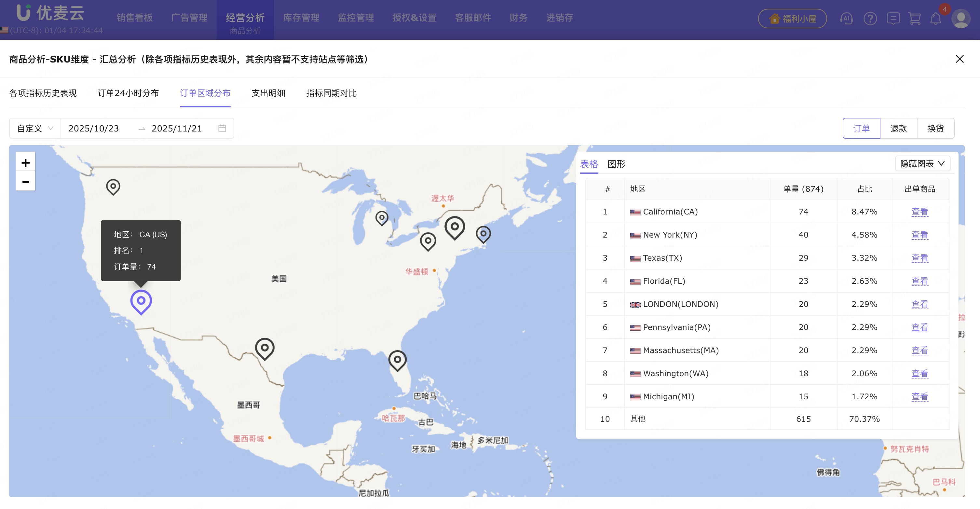Image resolution: width=980 pixels, height=509 pixels.
Task: Click the 福利小屋 button
Action: [x=793, y=18]
